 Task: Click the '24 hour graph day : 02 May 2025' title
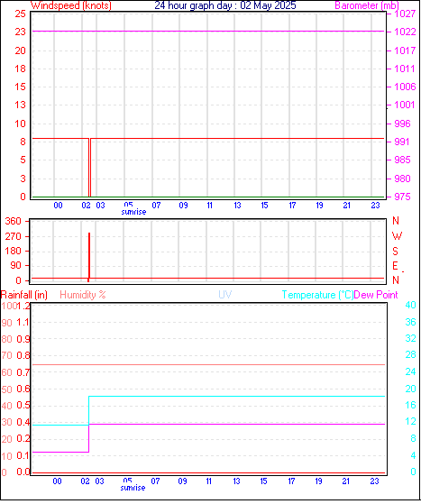[x=225, y=5]
